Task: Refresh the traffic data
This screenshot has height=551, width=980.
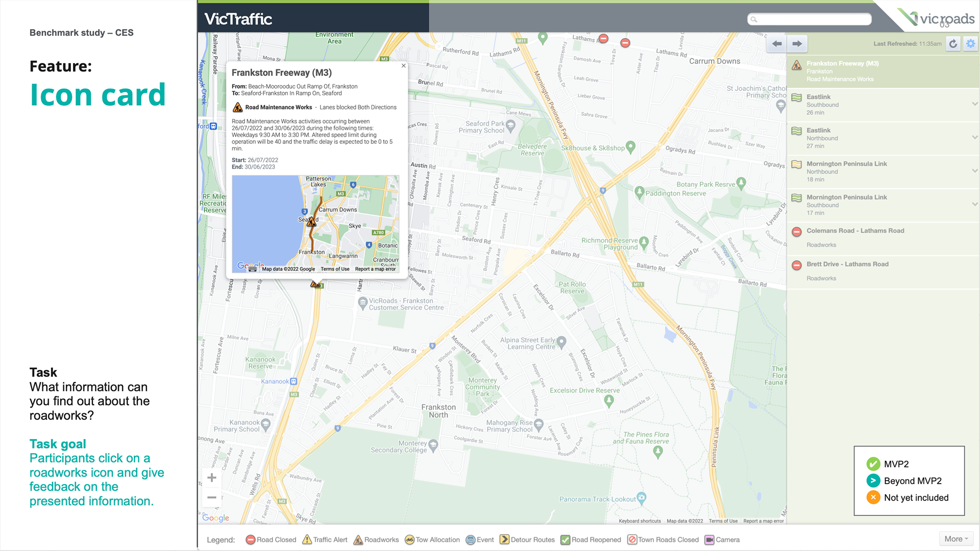Action: click(x=953, y=44)
